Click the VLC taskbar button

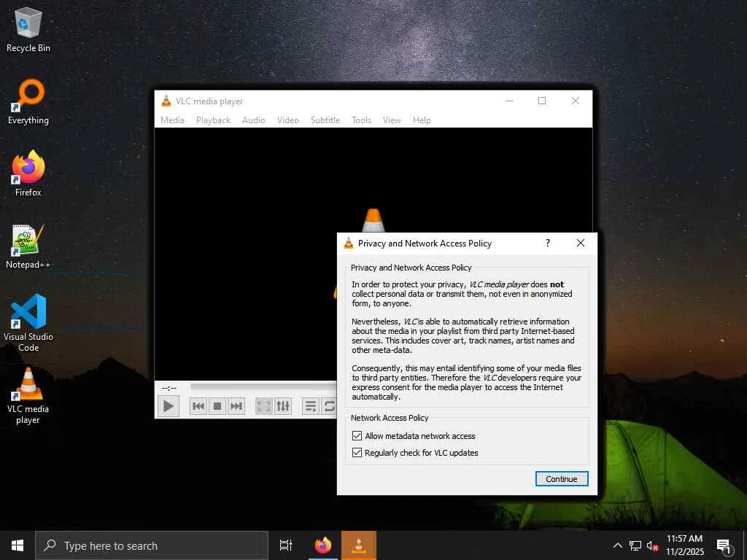(x=359, y=545)
